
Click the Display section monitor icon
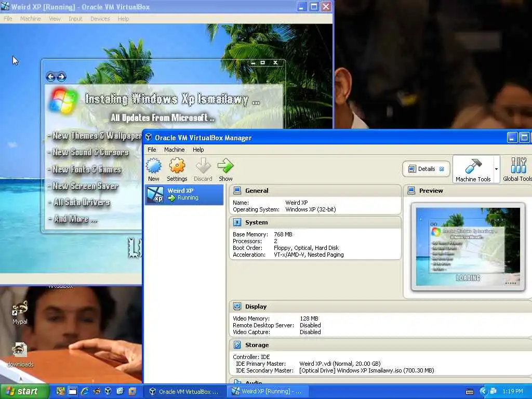coord(237,307)
